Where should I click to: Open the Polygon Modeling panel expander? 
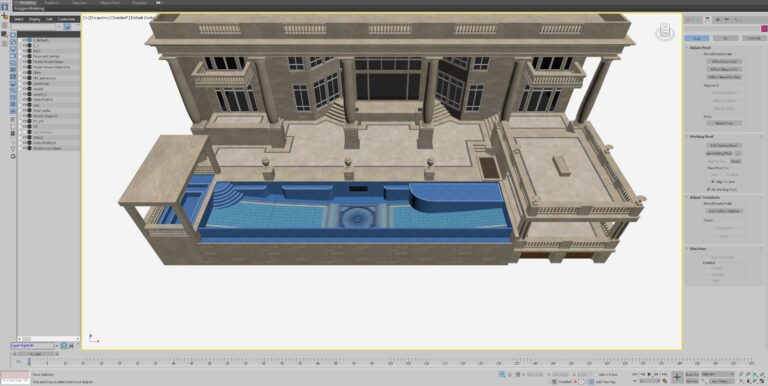(29, 8)
